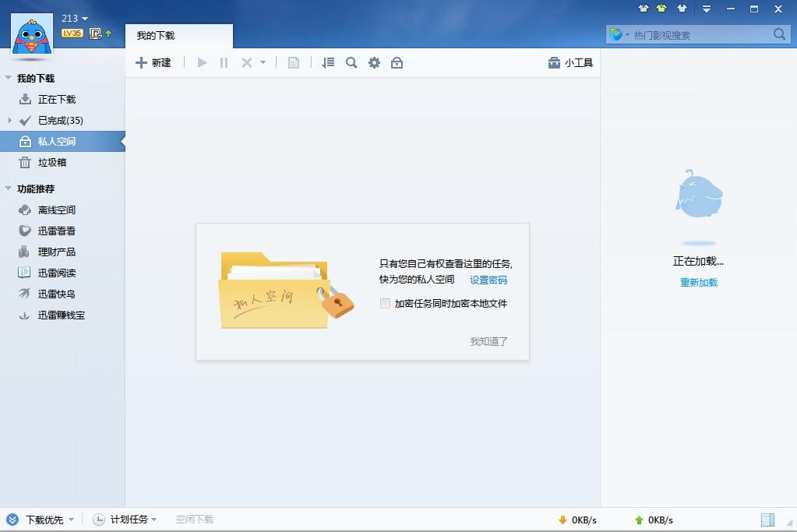
Task: Open the 计划任务 dropdown arrow
Action: coord(154,520)
